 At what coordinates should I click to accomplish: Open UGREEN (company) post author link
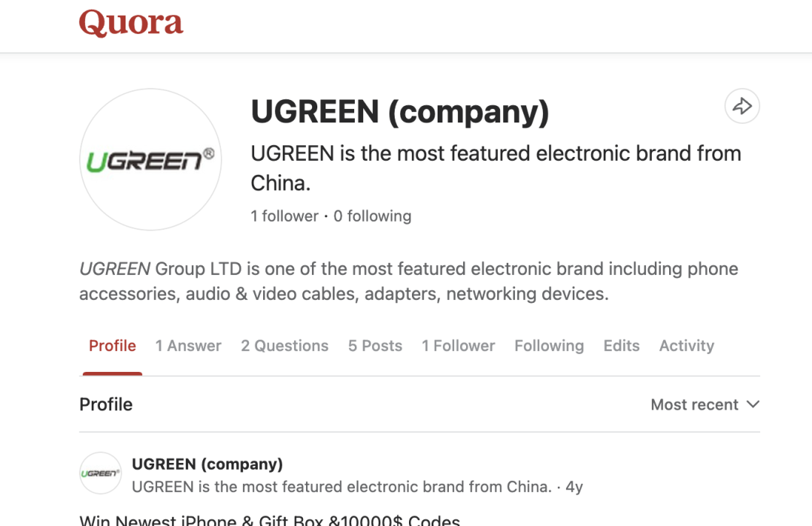pos(208,464)
